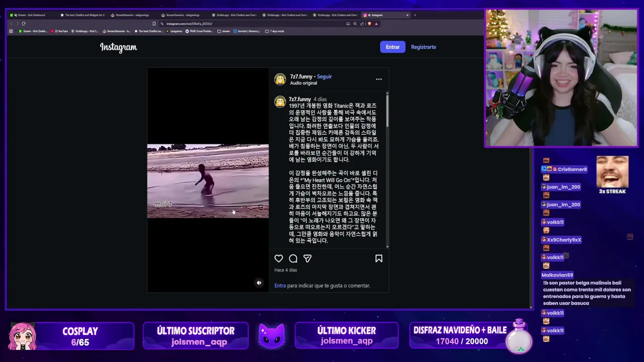Open the Brave Rewards triangle icon
The height and width of the screenshot is (362, 644).
pos(376,24)
